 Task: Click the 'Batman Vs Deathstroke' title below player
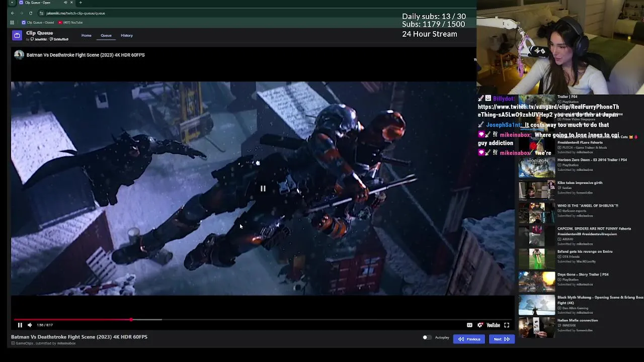point(79,337)
